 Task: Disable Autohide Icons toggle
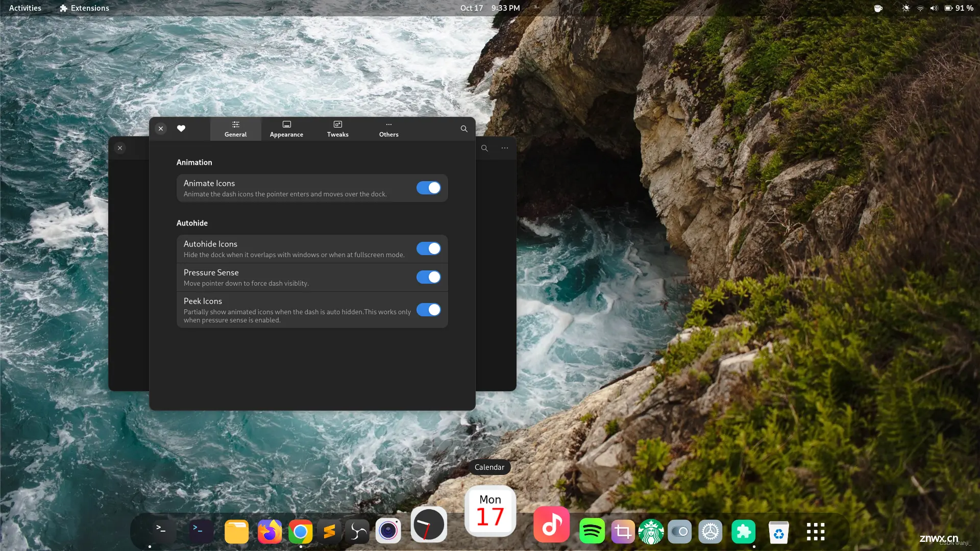click(428, 248)
